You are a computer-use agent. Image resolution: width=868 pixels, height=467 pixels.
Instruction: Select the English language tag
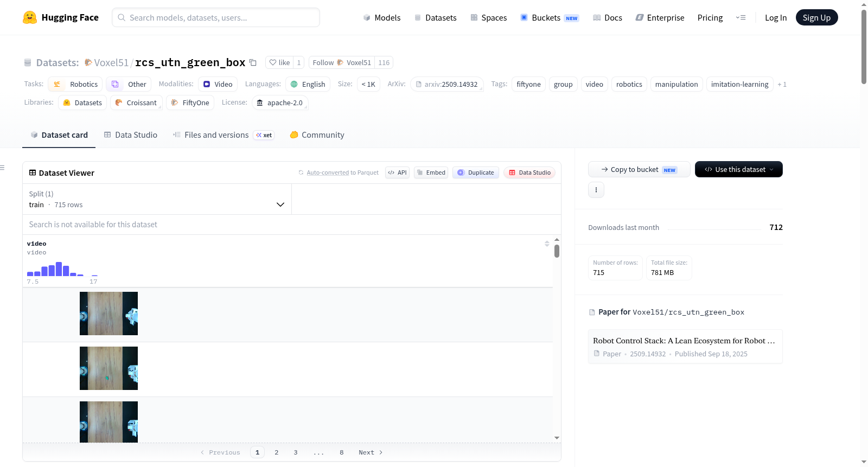pos(308,84)
